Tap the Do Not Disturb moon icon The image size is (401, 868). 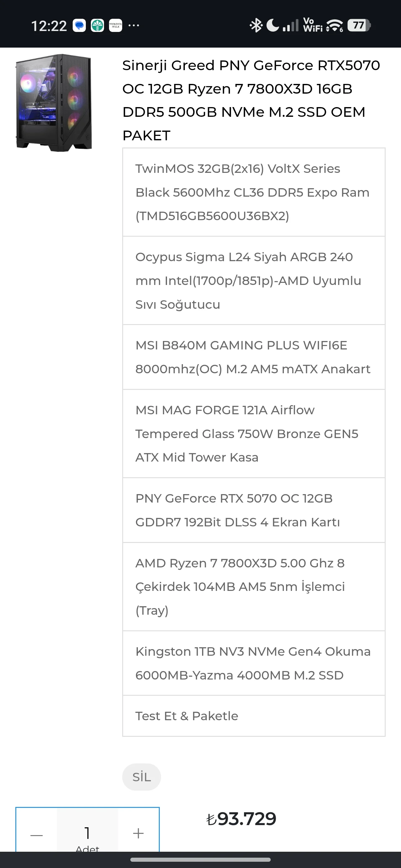point(273,25)
